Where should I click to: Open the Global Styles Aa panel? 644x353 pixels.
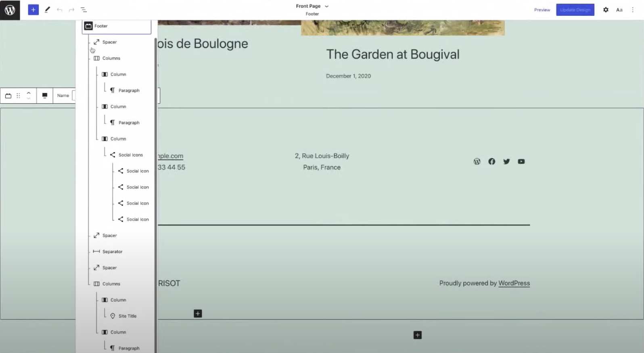click(x=619, y=10)
